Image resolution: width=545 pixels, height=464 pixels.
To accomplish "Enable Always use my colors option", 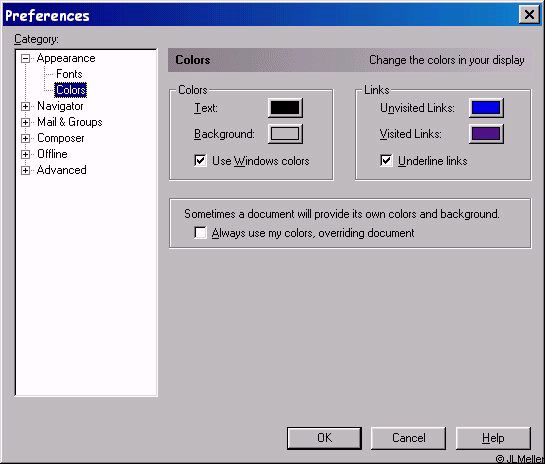I will [200, 233].
